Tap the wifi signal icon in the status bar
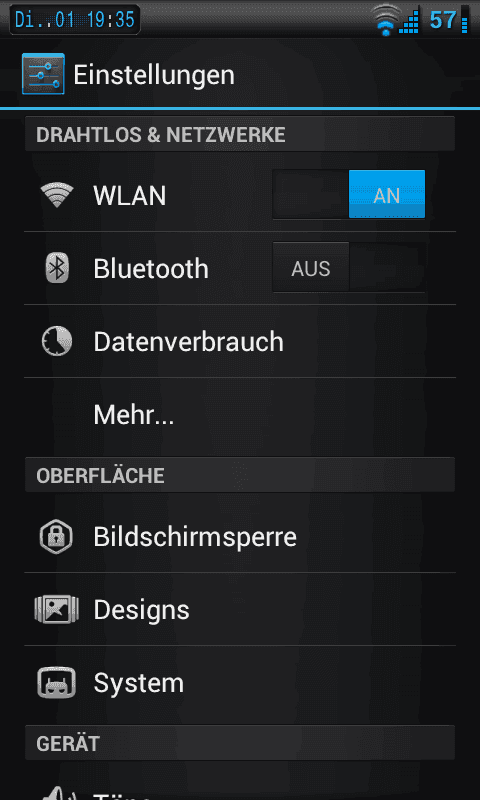480x800 pixels. coord(386,20)
